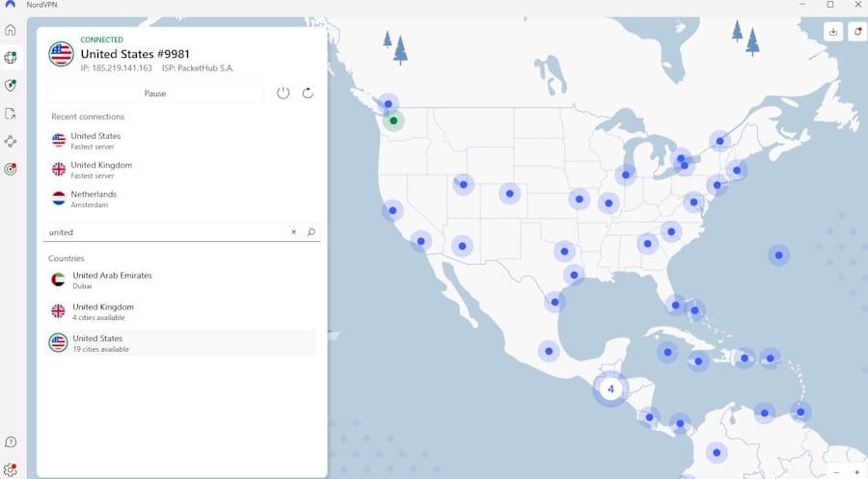Image resolution: width=868 pixels, height=479 pixels.
Task: Open the cluster marker labeled 4
Action: [610, 388]
